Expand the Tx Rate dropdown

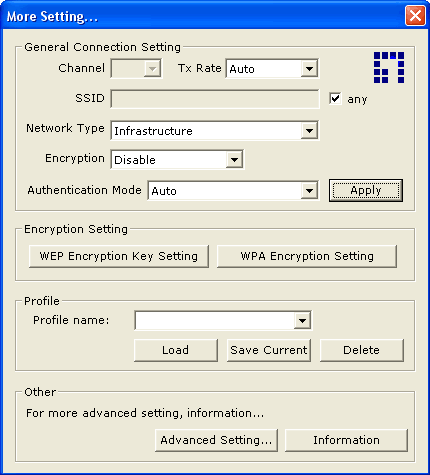309,69
